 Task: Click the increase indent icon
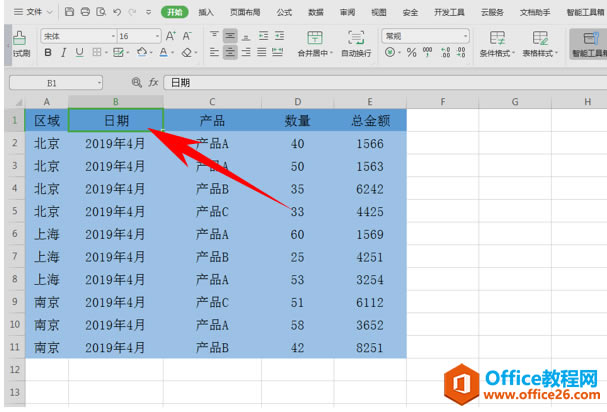coord(279,36)
